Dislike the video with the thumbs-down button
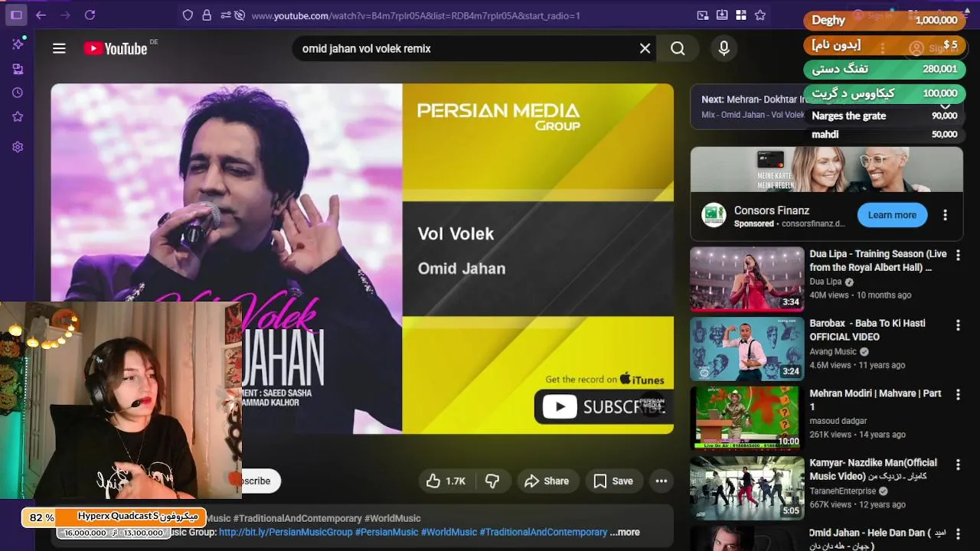Screen dimensions: 980x551 pyautogui.click(x=492, y=481)
